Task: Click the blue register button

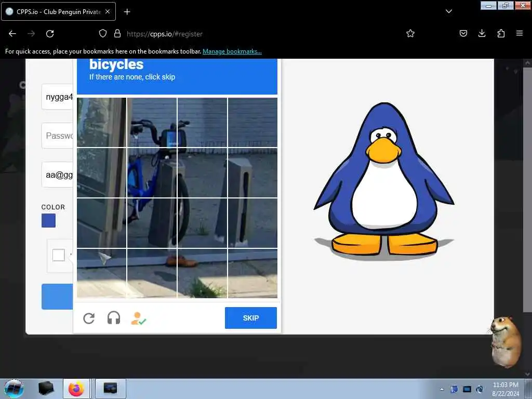Action: pyautogui.click(x=57, y=297)
